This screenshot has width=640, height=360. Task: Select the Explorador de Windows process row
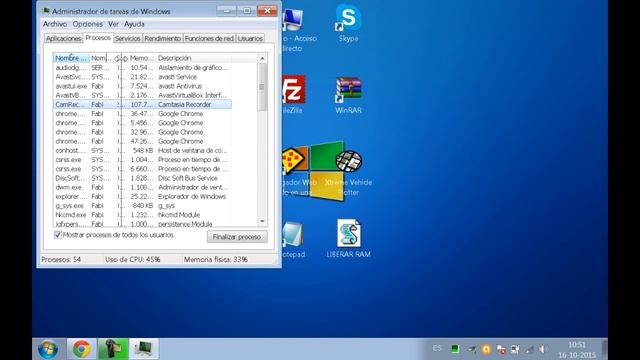coord(142,196)
